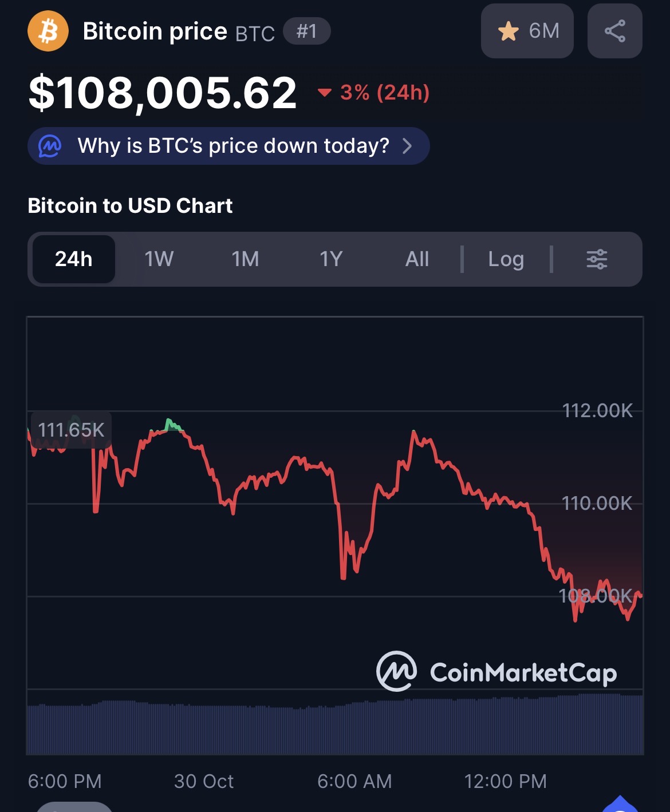The height and width of the screenshot is (812, 670).
Task: Tap the #1 rank badge
Action: click(x=307, y=31)
